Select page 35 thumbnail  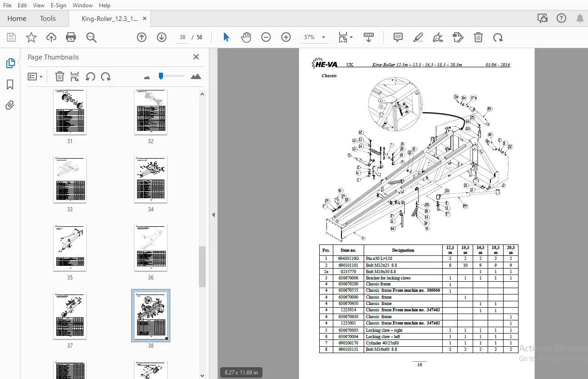point(70,248)
